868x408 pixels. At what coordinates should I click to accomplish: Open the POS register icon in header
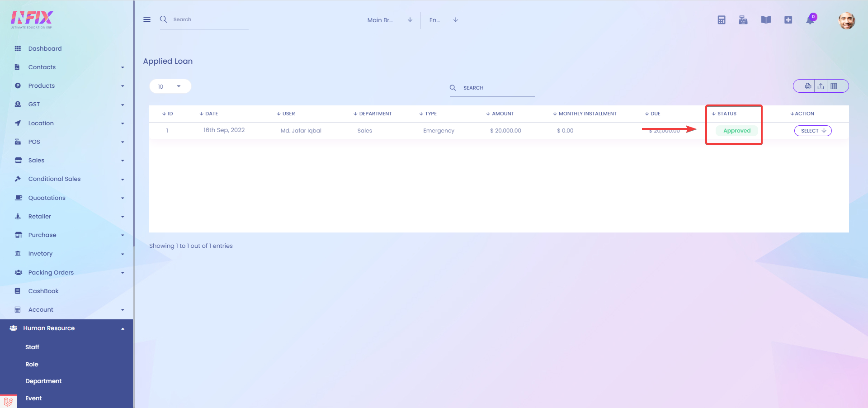(743, 20)
